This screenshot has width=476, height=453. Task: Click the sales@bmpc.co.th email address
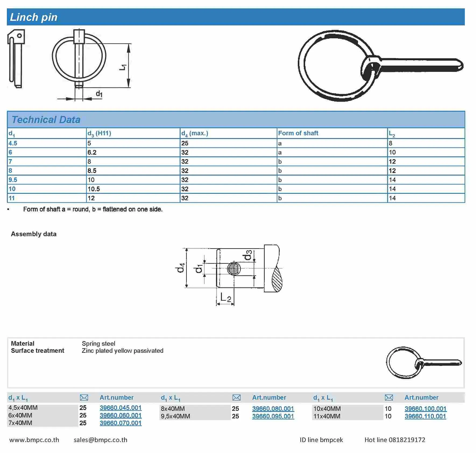(x=100, y=440)
